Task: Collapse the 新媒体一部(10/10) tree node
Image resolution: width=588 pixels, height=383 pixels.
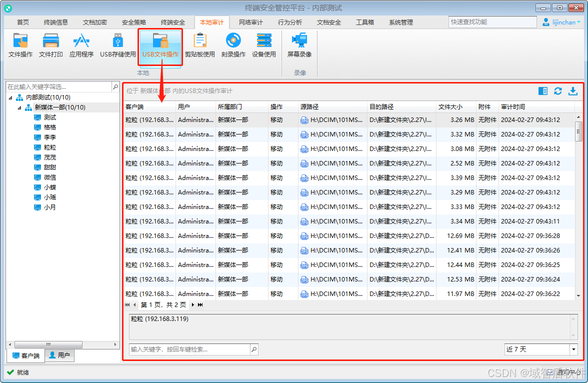Action: coord(19,107)
